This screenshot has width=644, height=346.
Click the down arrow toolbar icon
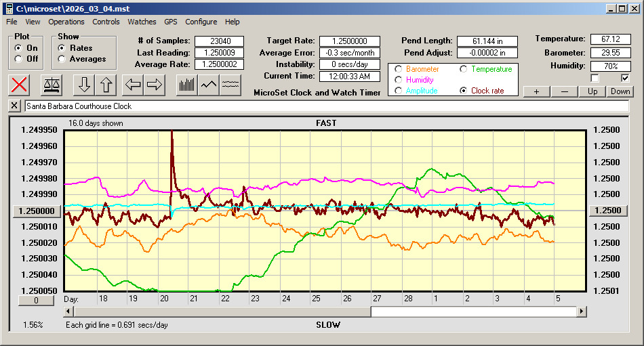coord(84,85)
